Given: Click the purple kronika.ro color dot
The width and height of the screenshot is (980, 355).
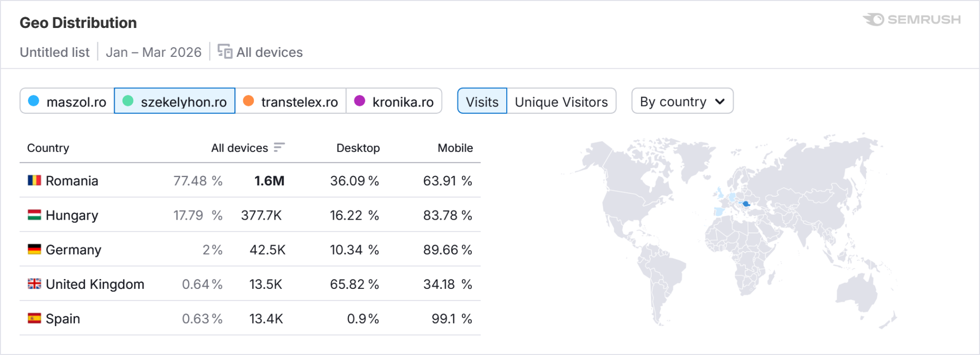Looking at the screenshot, I should pos(360,101).
